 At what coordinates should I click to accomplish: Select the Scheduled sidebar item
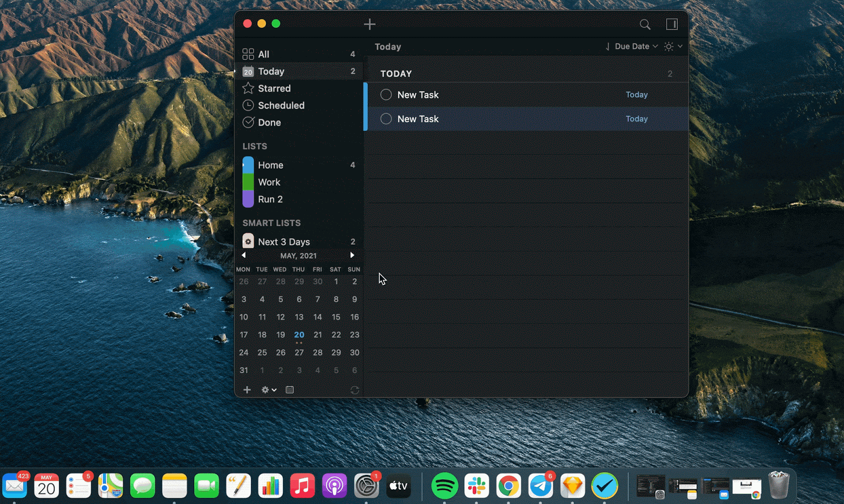tap(281, 105)
